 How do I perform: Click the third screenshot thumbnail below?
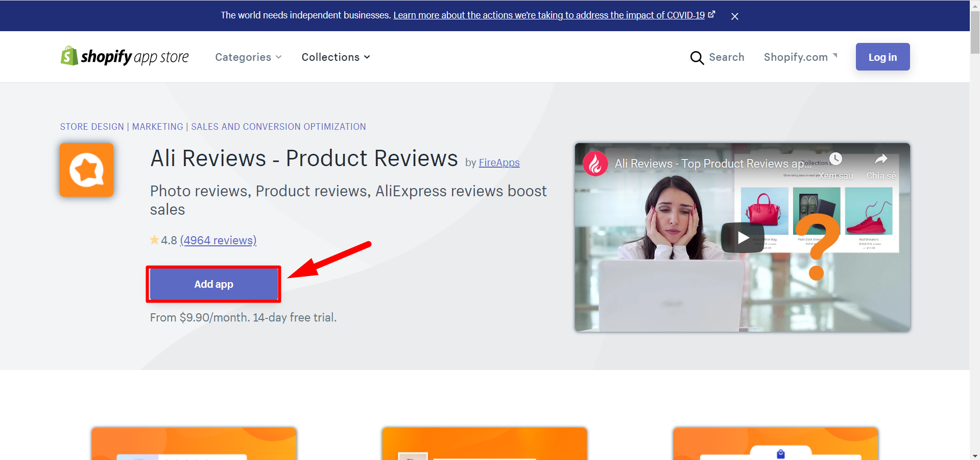click(776, 444)
